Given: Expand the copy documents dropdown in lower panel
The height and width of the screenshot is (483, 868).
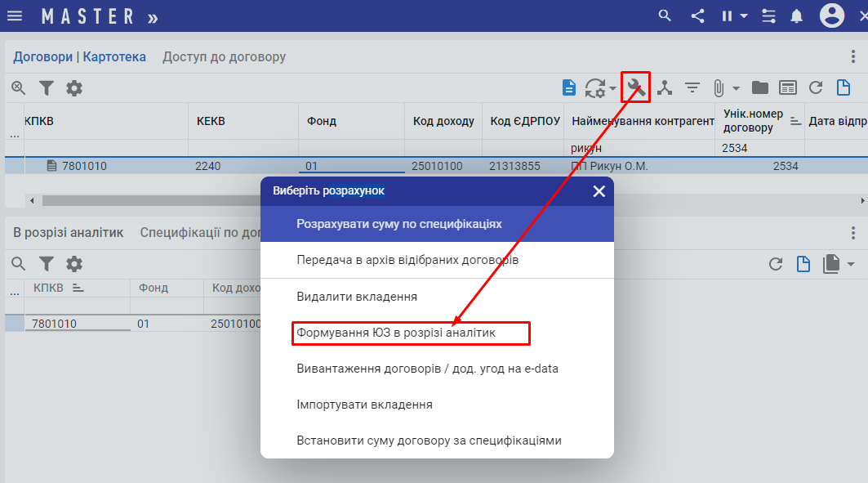Looking at the screenshot, I should 851,264.
